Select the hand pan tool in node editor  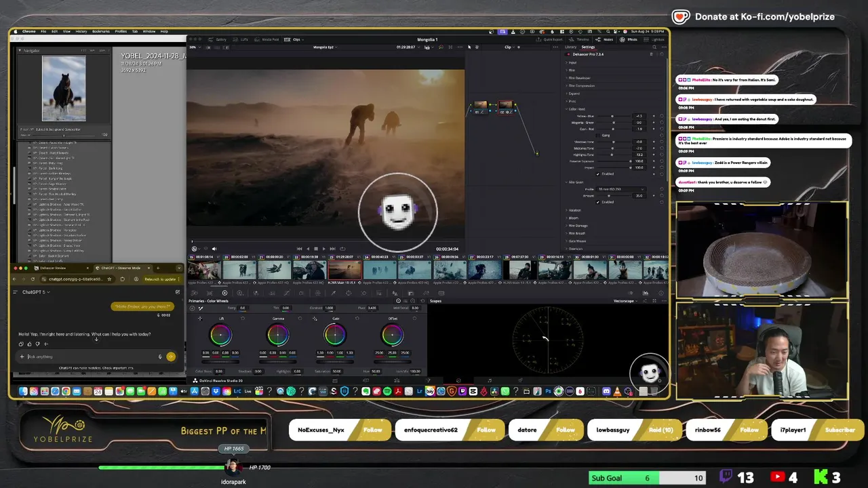coord(477,47)
